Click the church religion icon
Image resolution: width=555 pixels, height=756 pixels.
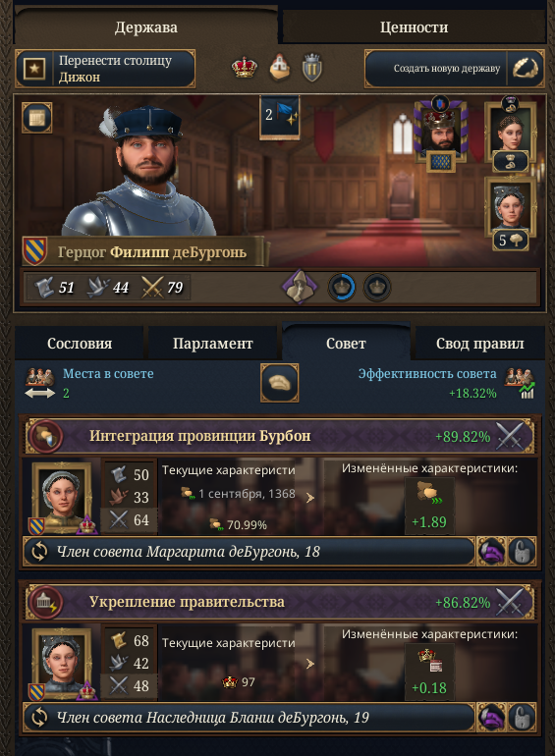click(279, 67)
